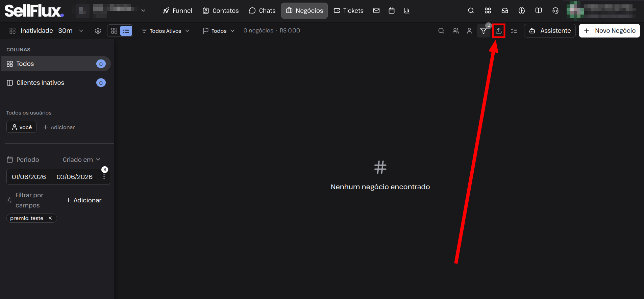The height and width of the screenshot is (299, 644).
Task: Click the 01/06/2026 start date field
Action: pyautogui.click(x=29, y=177)
